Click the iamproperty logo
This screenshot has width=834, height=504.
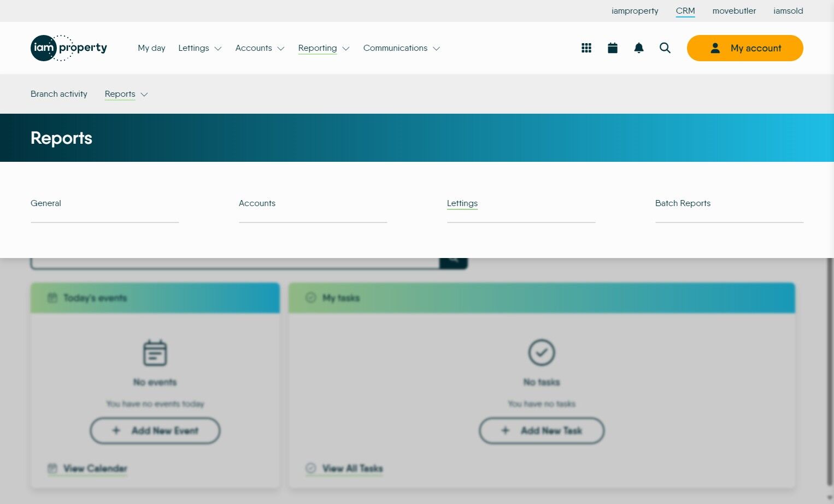(x=68, y=48)
